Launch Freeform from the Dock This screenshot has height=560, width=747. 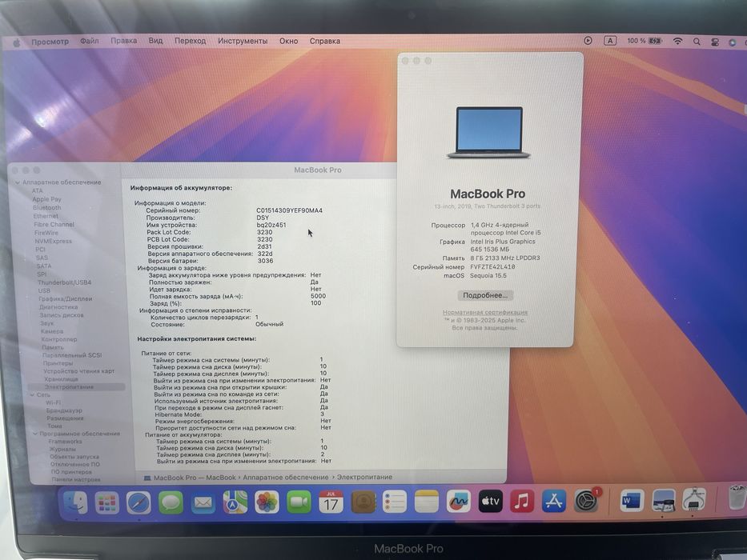click(458, 502)
